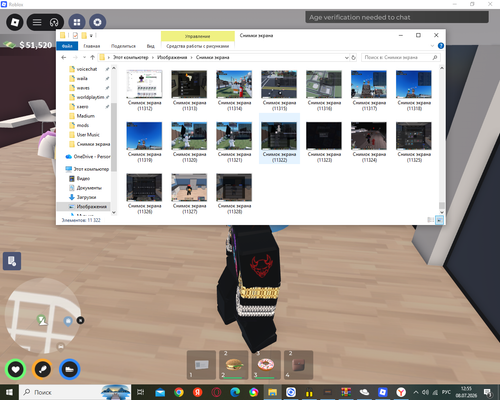
Task: Switch to details view in Explorer status bar
Action: coord(430,220)
